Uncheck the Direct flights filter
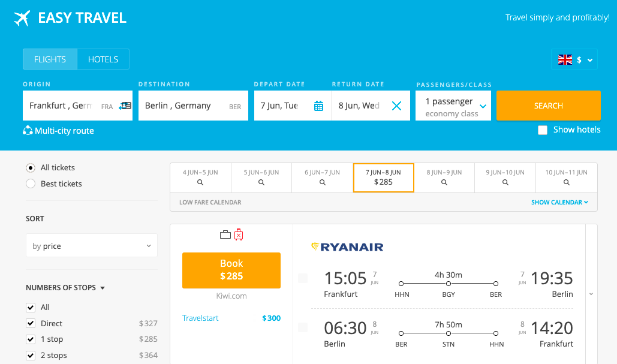The height and width of the screenshot is (364, 617). tap(31, 323)
